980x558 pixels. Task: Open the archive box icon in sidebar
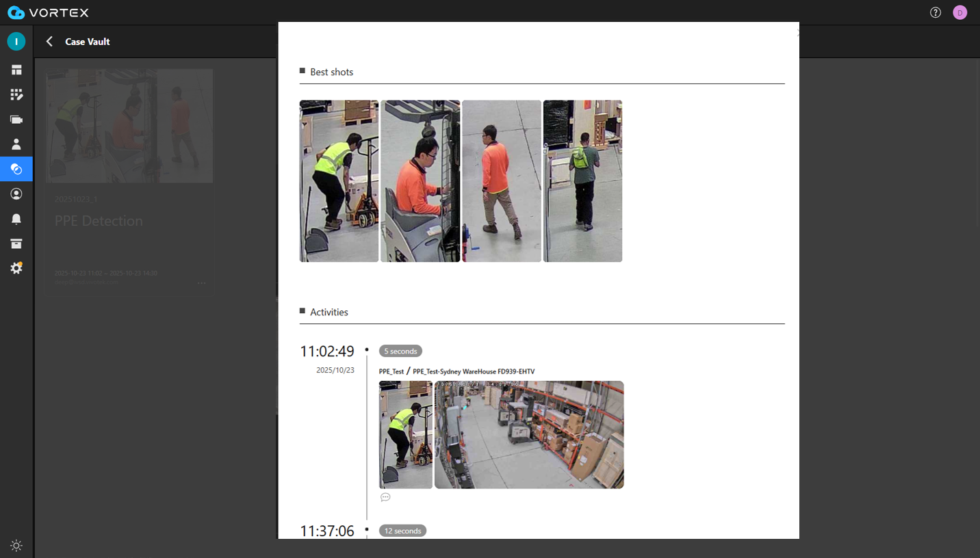point(16,244)
